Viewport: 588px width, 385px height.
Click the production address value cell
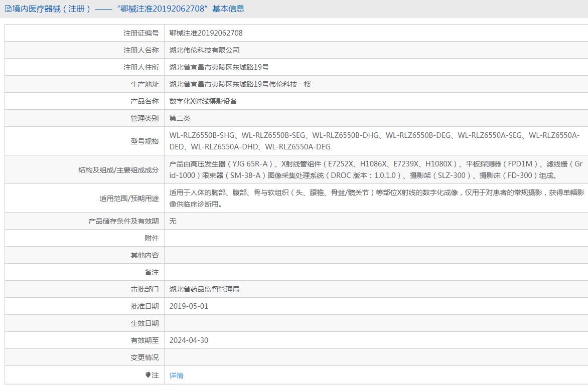(240, 84)
